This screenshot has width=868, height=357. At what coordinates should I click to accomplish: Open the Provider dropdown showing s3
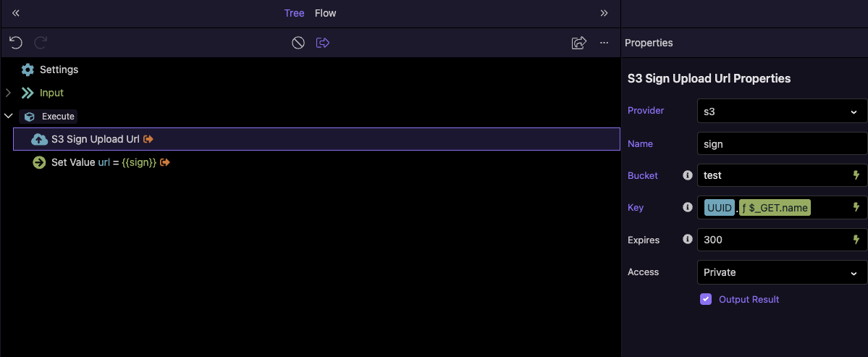[x=782, y=112]
